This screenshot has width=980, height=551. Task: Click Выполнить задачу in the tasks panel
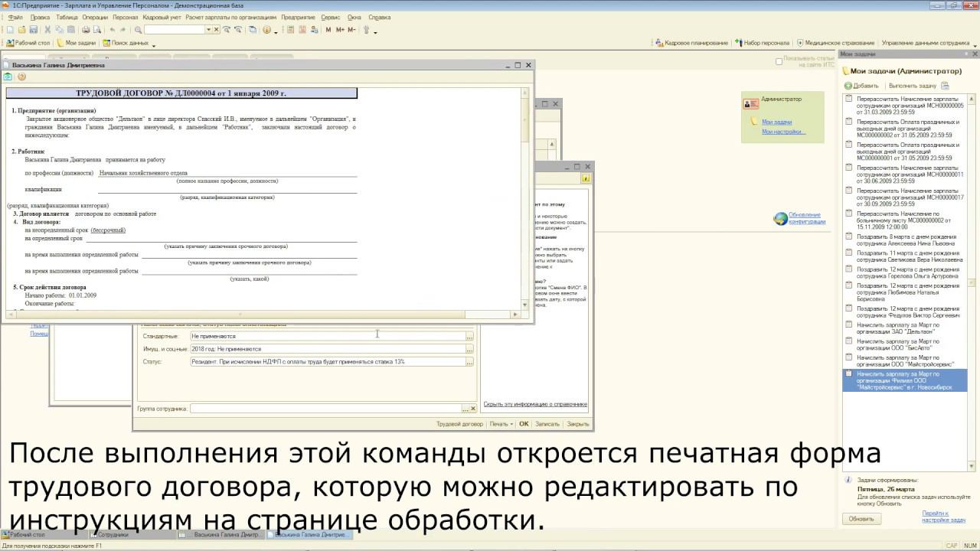coord(913,86)
